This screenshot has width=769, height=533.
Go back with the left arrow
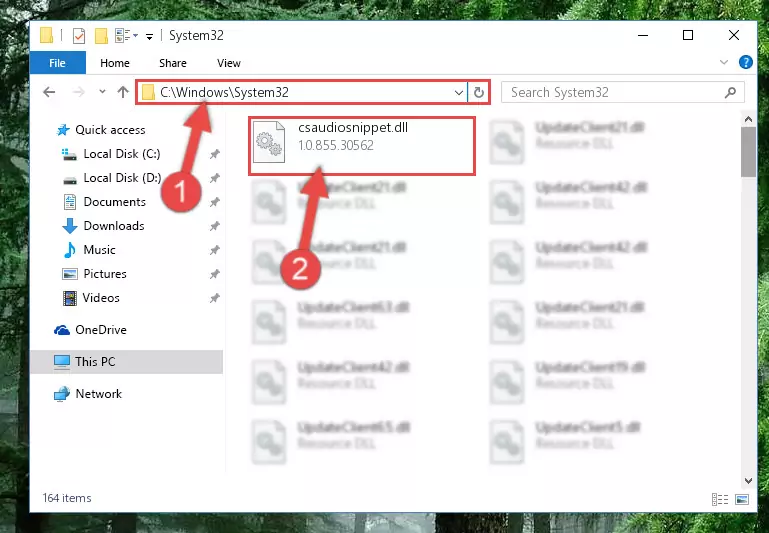(x=49, y=92)
